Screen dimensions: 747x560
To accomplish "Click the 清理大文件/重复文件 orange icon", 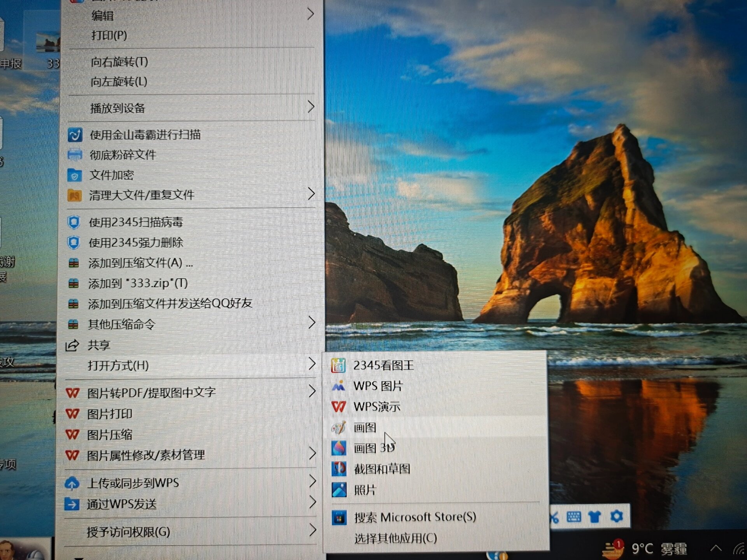I will [74, 195].
